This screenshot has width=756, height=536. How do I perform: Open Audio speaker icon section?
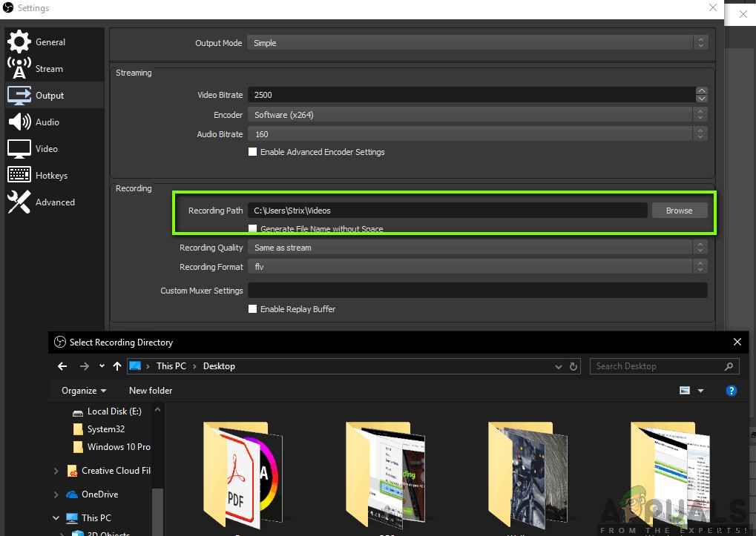[x=19, y=122]
